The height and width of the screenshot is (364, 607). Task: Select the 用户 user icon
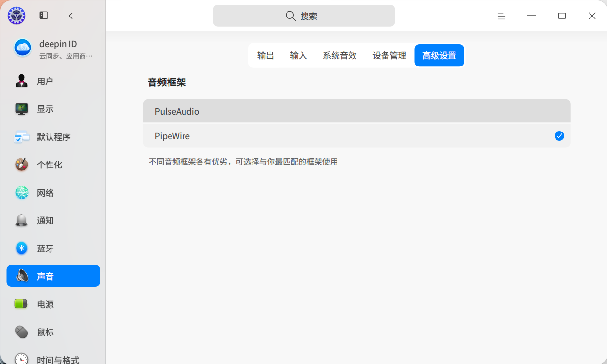[21, 81]
